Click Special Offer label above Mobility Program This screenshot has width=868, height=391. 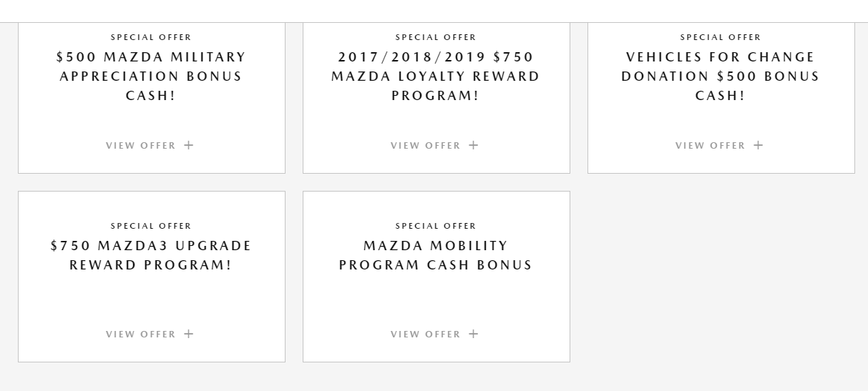[x=436, y=226]
